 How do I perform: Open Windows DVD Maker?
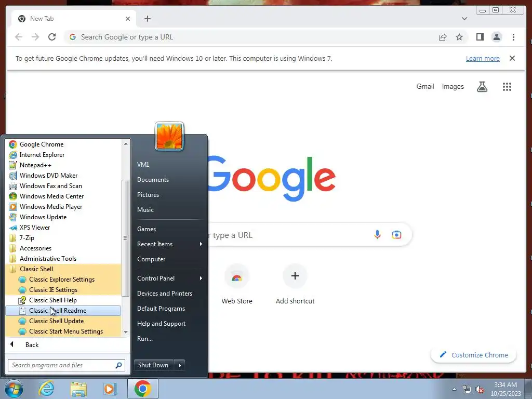coord(63,176)
